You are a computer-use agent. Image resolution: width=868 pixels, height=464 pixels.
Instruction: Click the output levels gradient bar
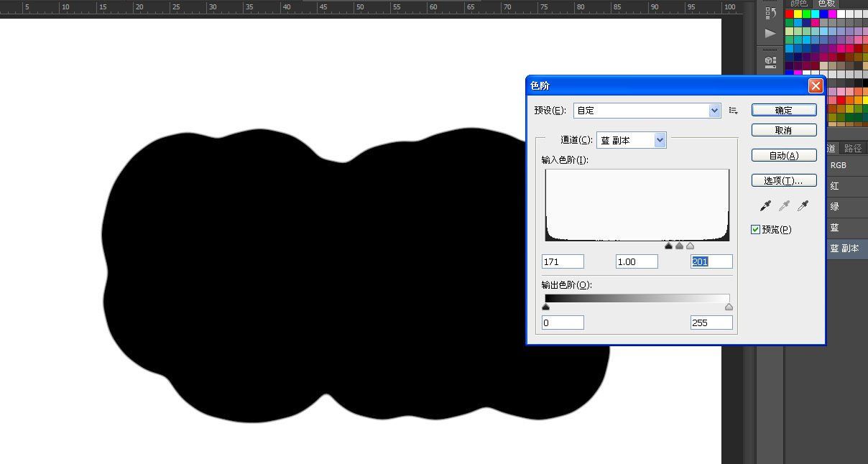click(x=637, y=298)
